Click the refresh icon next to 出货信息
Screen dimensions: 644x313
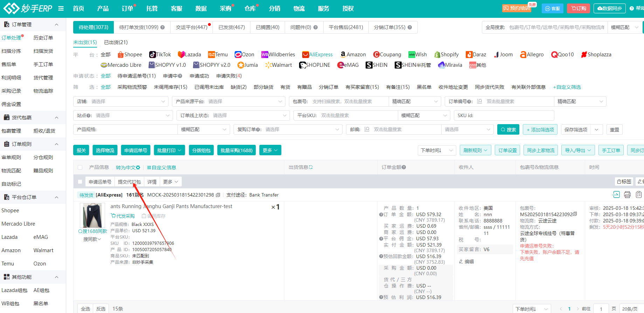point(311,168)
